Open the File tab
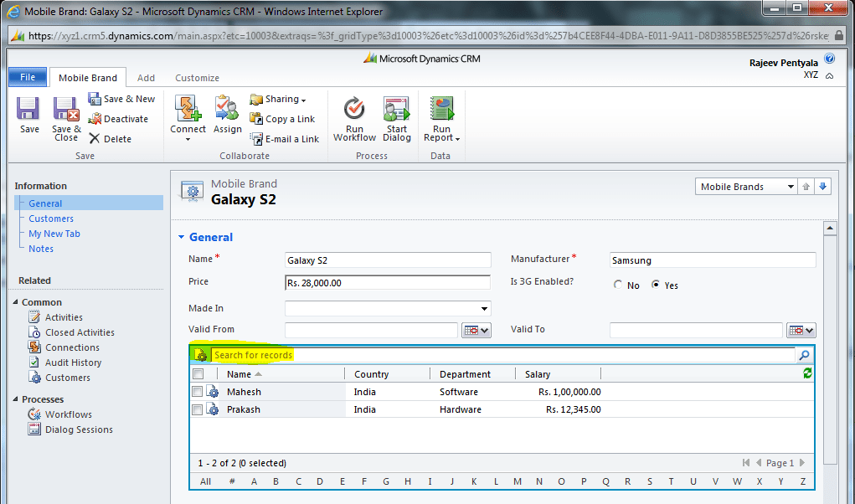 tap(28, 77)
